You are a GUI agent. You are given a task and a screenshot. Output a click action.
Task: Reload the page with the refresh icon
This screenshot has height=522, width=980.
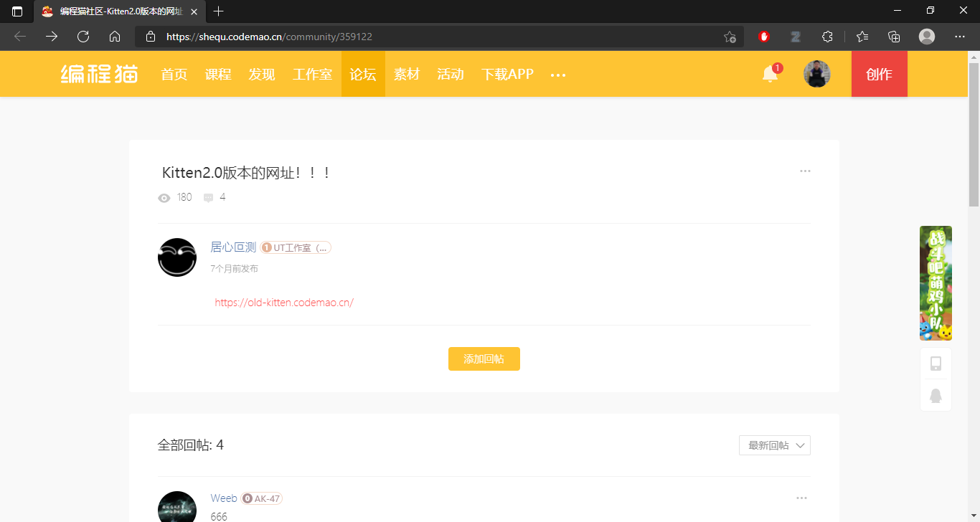pyautogui.click(x=83, y=37)
